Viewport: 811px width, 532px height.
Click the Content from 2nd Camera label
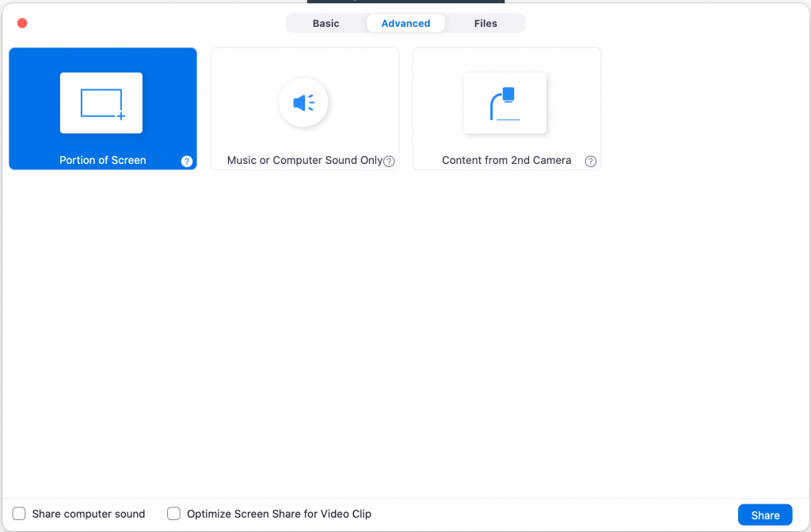pyautogui.click(x=506, y=160)
